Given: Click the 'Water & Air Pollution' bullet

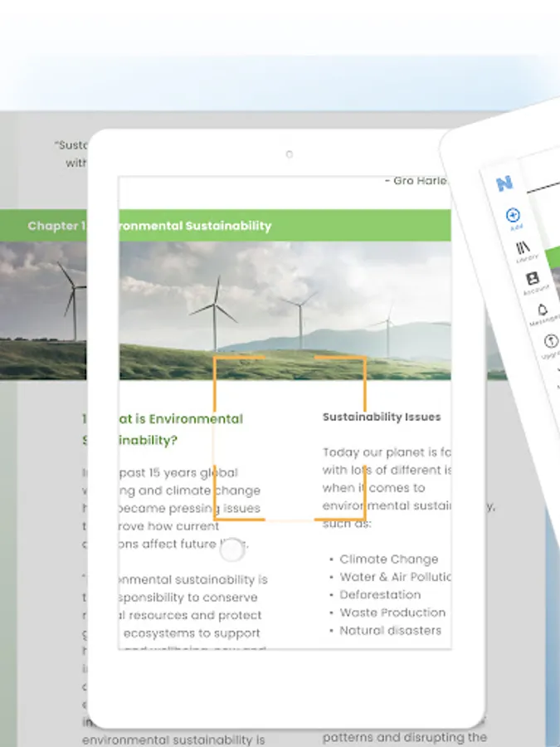Looking at the screenshot, I should (x=395, y=577).
